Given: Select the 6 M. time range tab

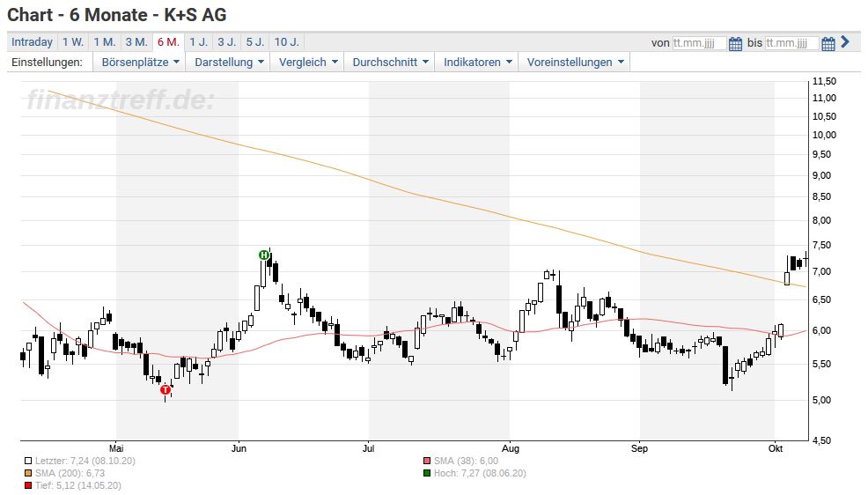Looking at the screenshot, I should [x=168, y=42].
